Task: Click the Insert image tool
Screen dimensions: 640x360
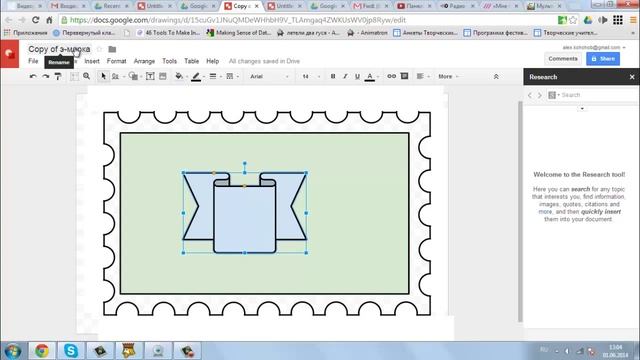Action: (x=162, y=76)
